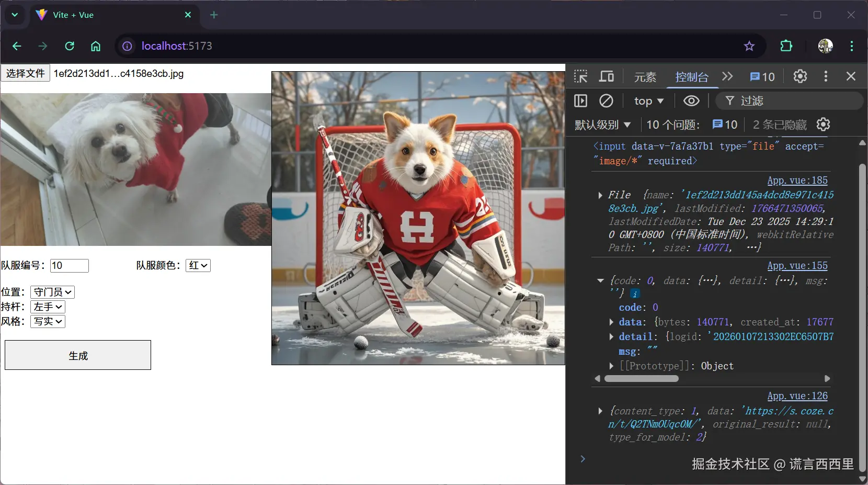Click the 队服编号 number input
This screenshot has width=868, height=485.
[x=70, y=266]
